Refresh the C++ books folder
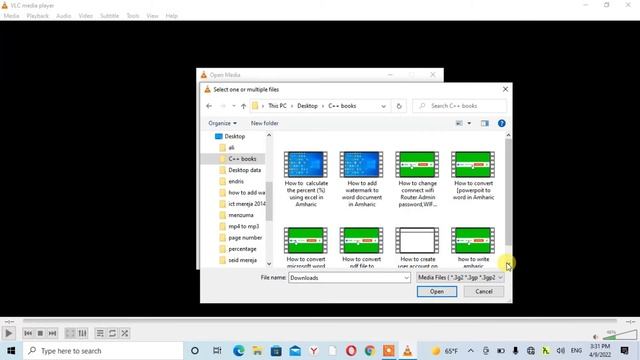The height and width of the screenshot is (360, 640). coord(399,106)
